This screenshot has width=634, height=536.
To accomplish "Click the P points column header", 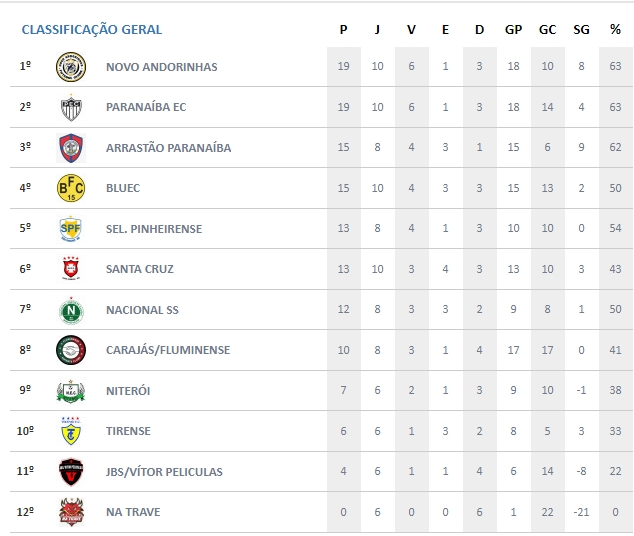I will [x=343, y=30].
